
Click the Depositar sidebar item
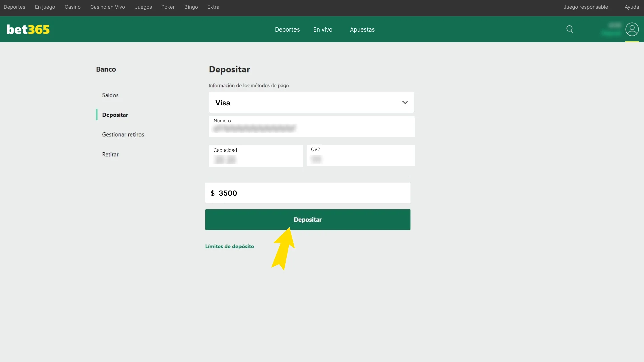(x=115, y=115)
